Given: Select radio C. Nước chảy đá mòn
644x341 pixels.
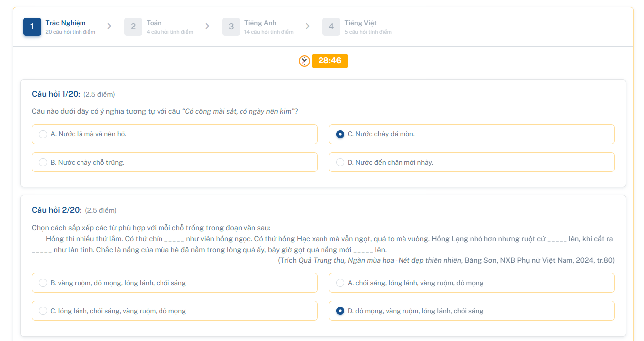Looking at the screenshot, I should (340, 134).
